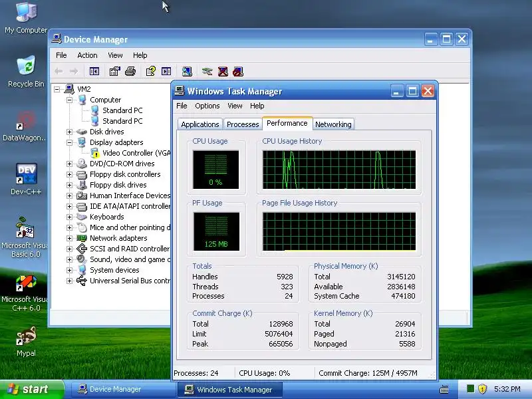Open Properties from the Device Manager toolbar
Viewport: 532px width, 399px height.
[x=114, y=71]
